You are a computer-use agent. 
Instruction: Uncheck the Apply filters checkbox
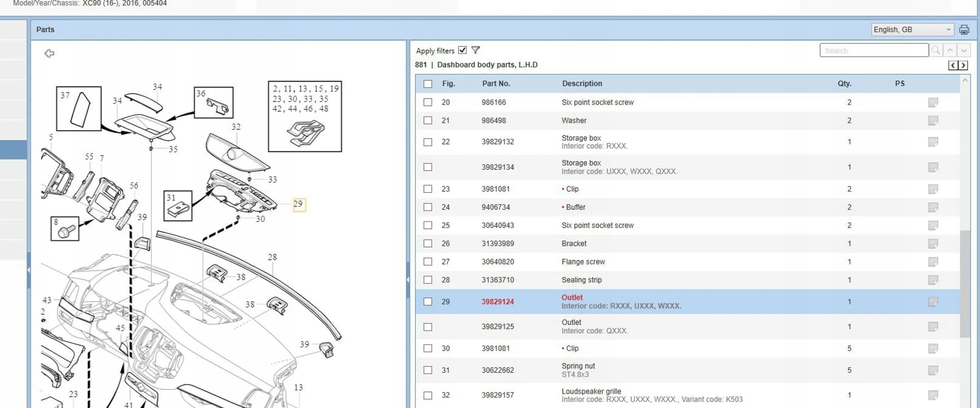click(x=463, y=50)
